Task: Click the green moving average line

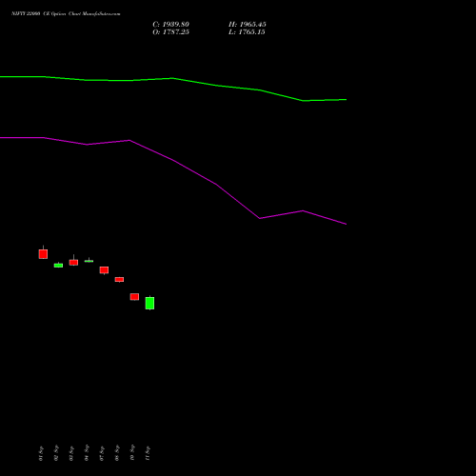Action: pyautogui.click(x=173, y=78)
